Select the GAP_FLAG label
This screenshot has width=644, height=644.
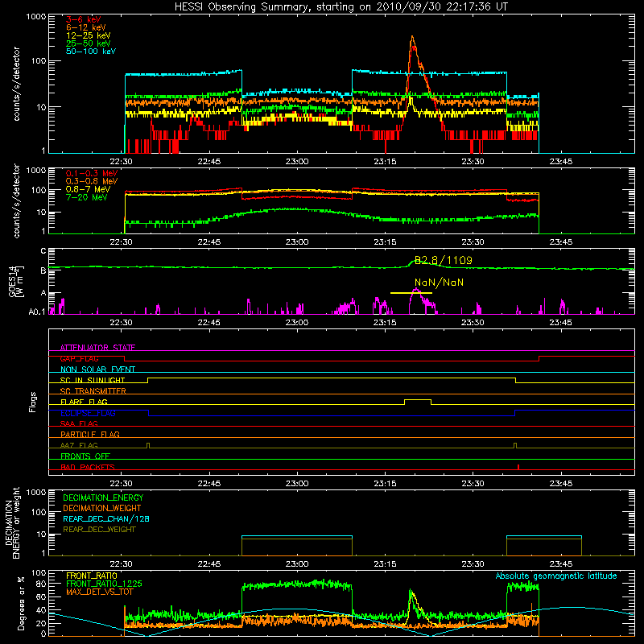(x=80, y=358)
